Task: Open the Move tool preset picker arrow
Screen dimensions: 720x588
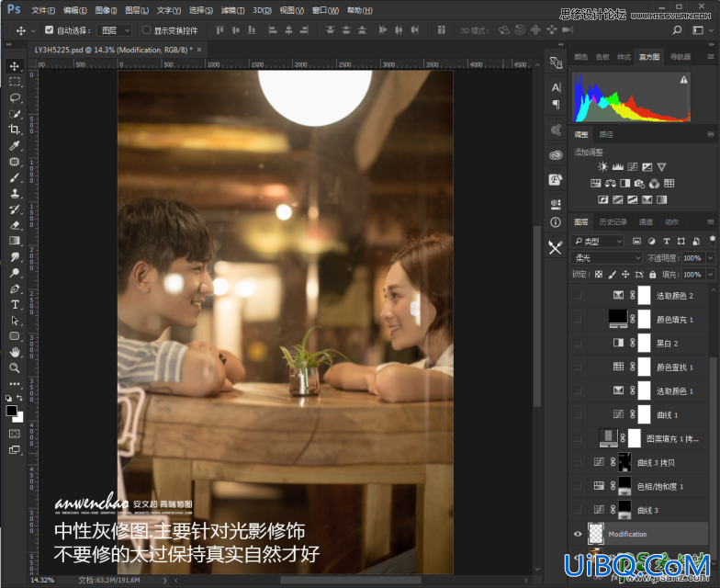Action: (33, 31)
